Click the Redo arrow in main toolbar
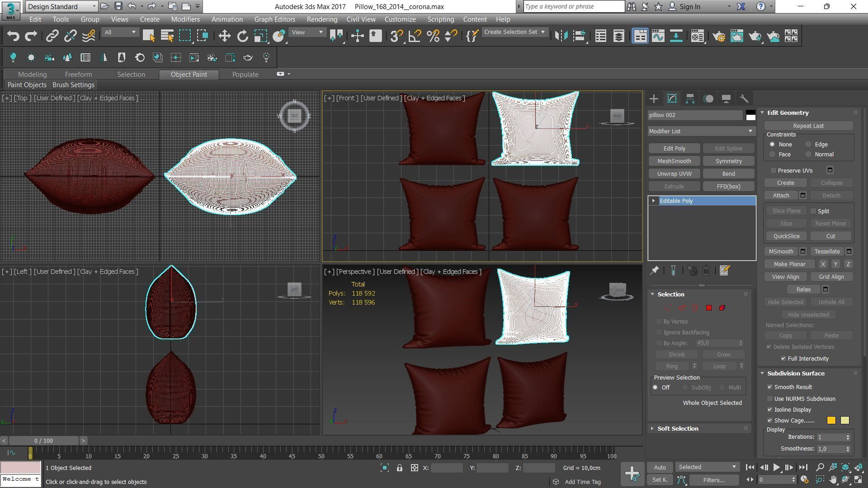The height and width of the screenshot is (488, 868). pos(31,36)
